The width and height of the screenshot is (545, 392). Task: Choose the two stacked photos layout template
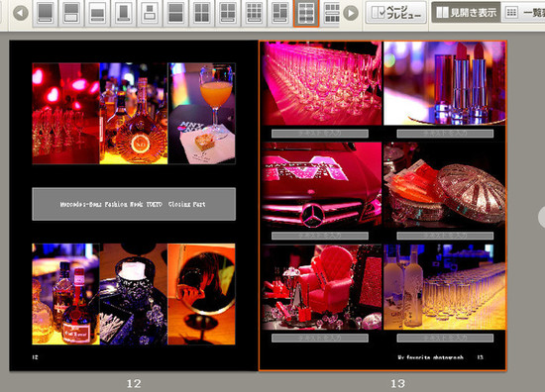[175, 13]
